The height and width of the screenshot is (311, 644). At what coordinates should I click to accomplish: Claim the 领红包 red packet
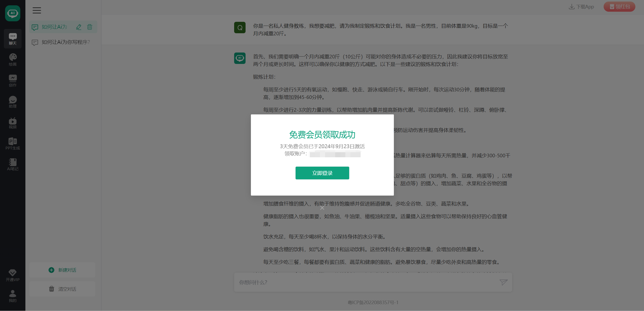click(x=619, y=7)
